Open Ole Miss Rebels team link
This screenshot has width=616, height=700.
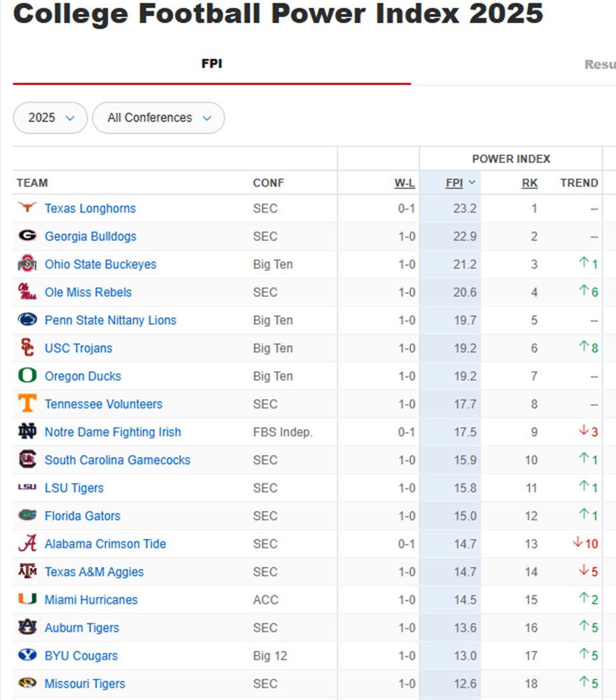(x=88, y=292)
